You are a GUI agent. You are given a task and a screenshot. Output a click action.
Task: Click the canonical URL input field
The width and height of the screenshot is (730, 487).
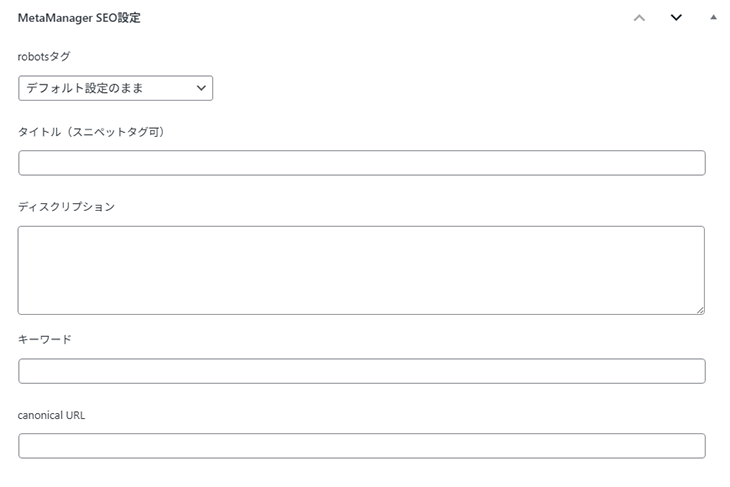(361, 446)
